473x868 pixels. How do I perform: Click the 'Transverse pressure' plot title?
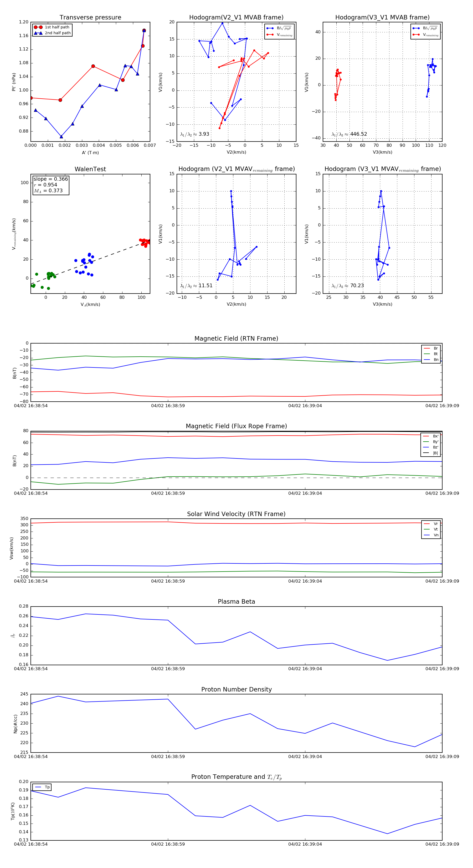(x=90, y=18)
